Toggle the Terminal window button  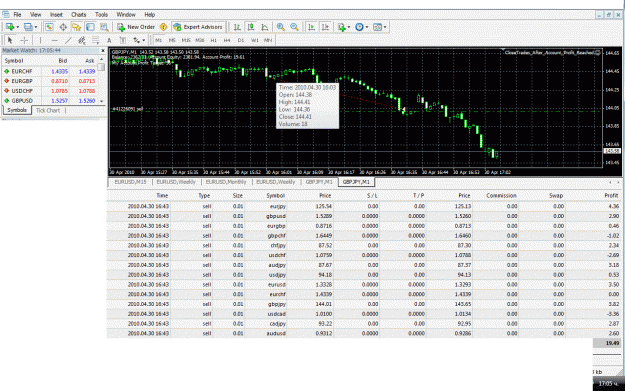pos(90,27)
